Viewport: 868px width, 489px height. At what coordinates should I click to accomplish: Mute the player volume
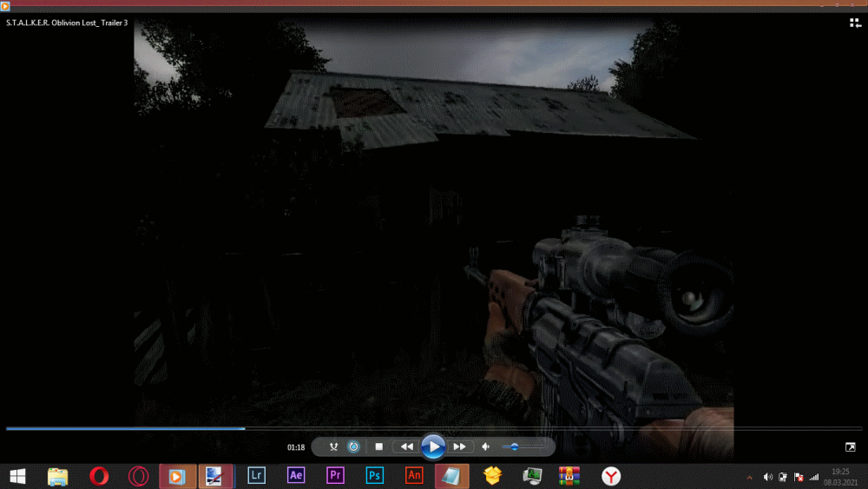(485, 447)
